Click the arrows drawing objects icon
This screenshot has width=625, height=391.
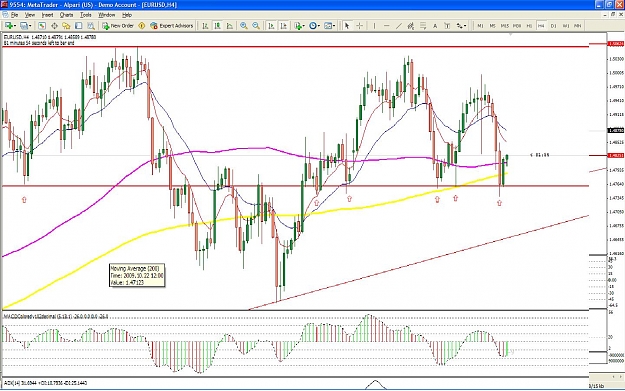pyautogui.click(x=460, y=26)
